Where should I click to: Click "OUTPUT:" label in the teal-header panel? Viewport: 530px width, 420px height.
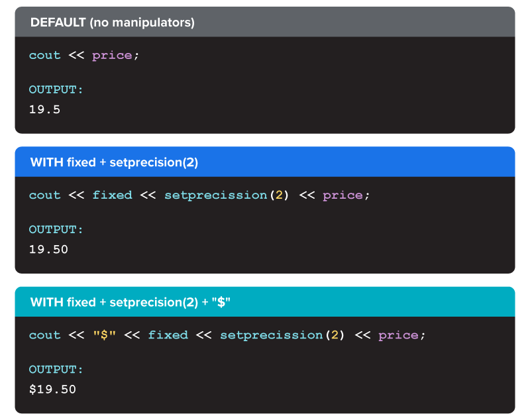tap(56, 369)
